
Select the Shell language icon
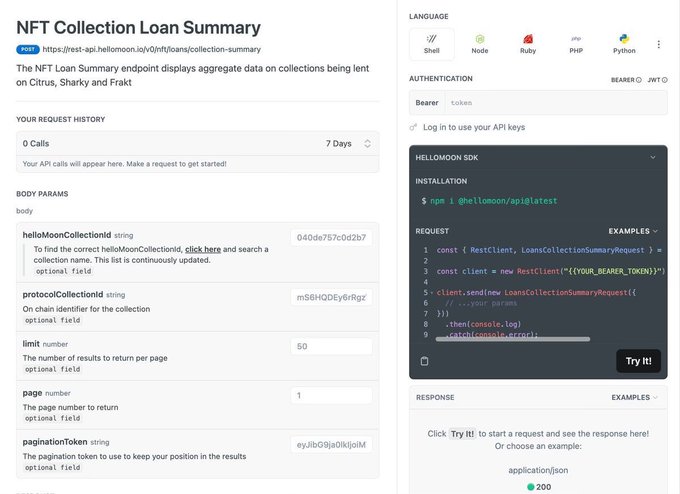[432, 44]
